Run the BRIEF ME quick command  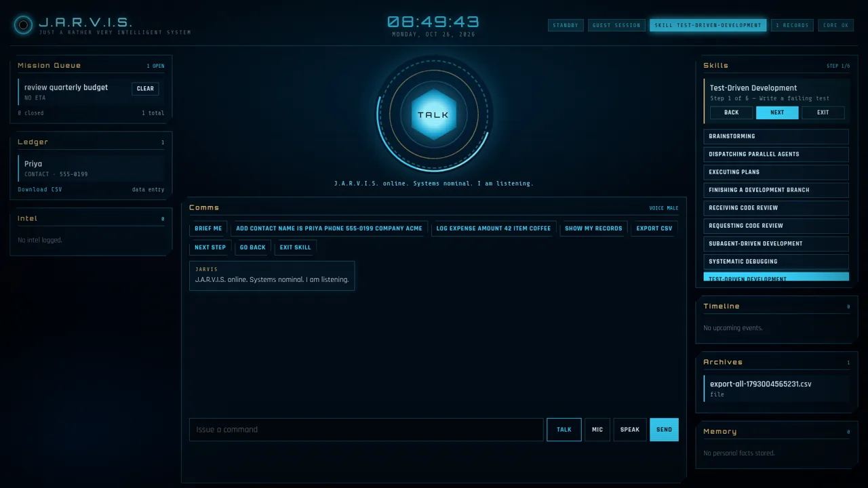click(208, 228)
